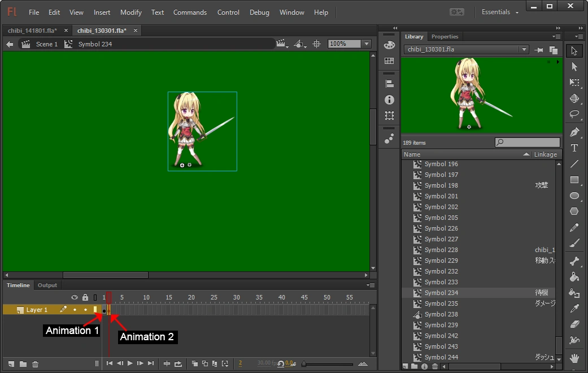Open the Color palette panel icon
This screenshot has height=373, width=588.
pos(389,45)
